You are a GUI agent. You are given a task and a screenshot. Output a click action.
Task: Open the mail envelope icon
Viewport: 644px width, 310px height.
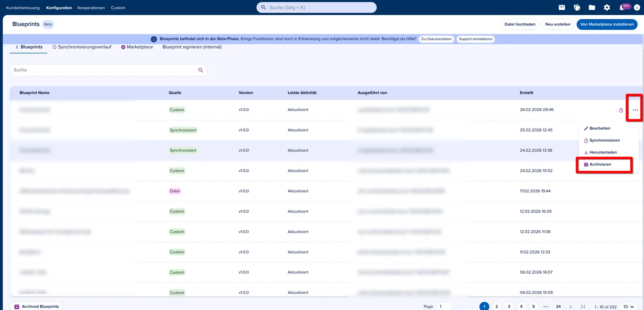562,7
